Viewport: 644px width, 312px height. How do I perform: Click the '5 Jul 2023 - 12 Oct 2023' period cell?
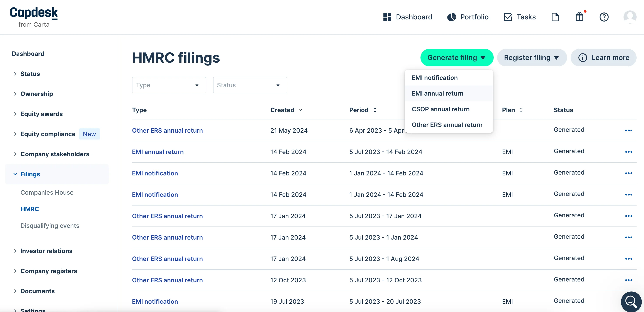pos(385,280)
